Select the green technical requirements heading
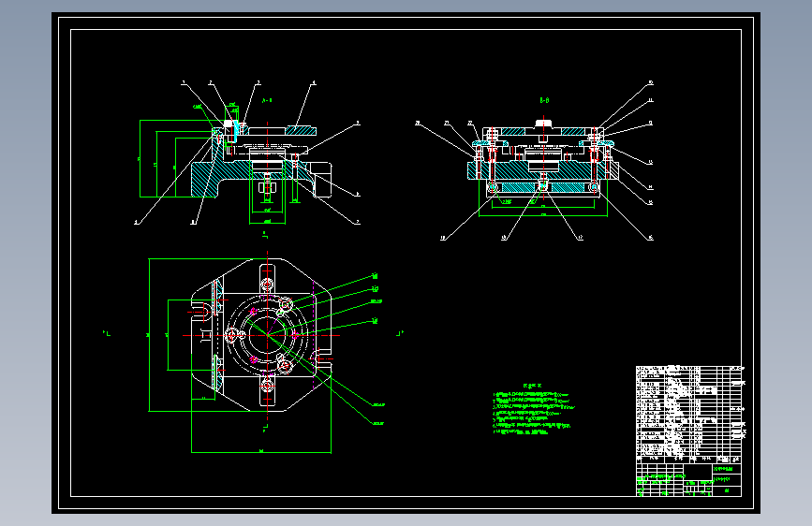This screenshot has height=526, width=812. point(532,386)
